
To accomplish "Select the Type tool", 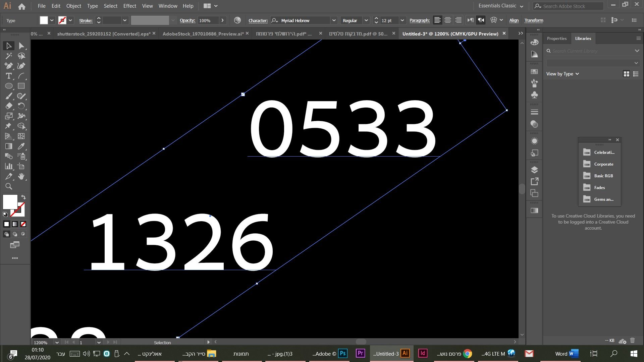I will 9,76.
